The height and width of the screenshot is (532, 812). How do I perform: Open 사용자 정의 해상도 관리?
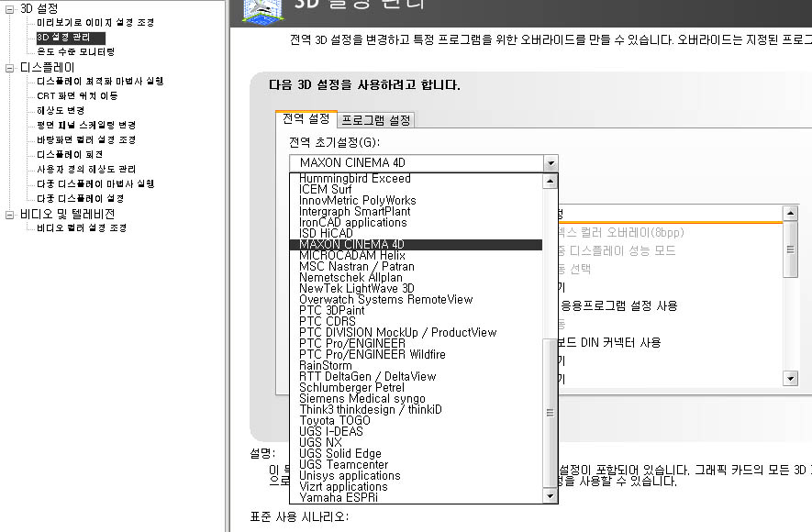86,169
